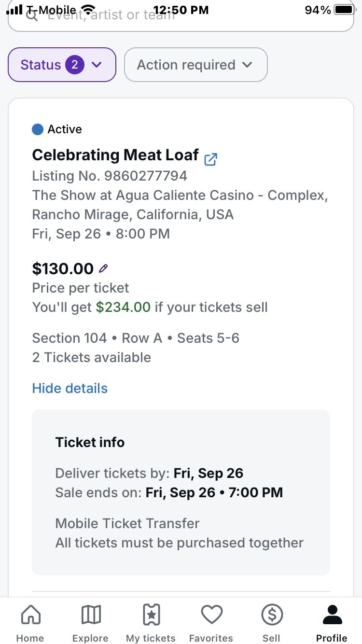Viewport: 362px width, 644px height.
Task: Tap the search magnifier icon
Action: (32, 15)
